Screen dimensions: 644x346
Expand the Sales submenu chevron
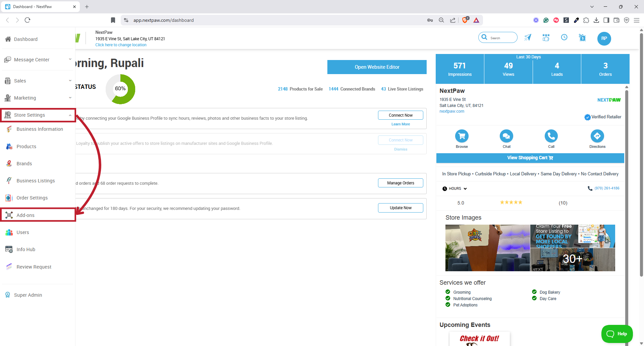click(x=70, y=80)
